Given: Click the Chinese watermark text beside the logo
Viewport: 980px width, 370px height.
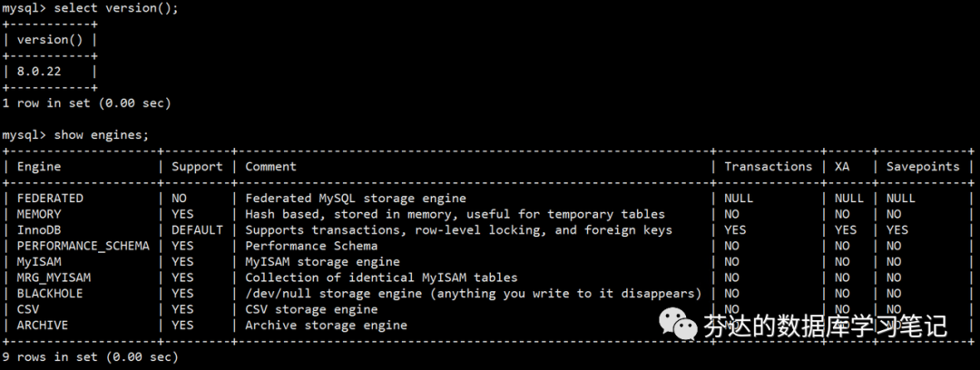Looking at the screenshot, I should pyautogui.click(x=824, y=326).
